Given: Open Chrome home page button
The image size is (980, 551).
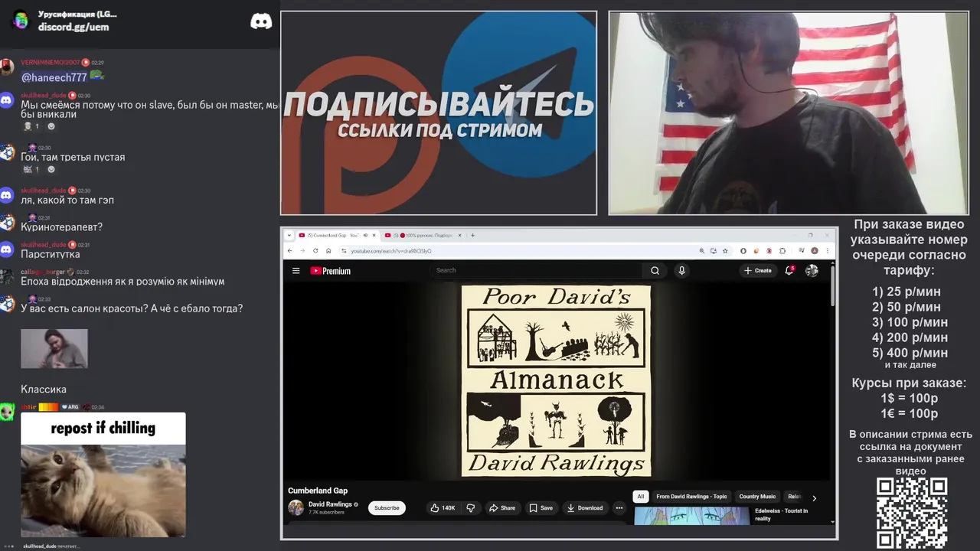Looking at the screenshot, I should 328,251.
